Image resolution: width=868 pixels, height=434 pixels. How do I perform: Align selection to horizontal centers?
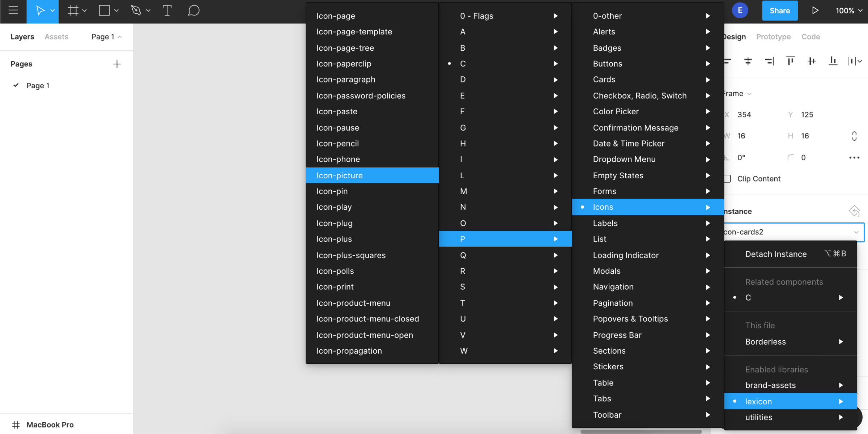tap(748, 61)
